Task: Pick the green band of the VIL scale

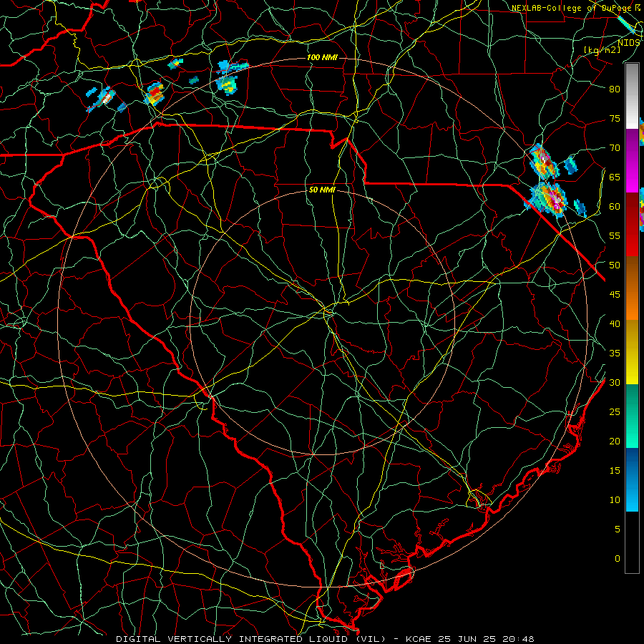Action: coord(632,416)
